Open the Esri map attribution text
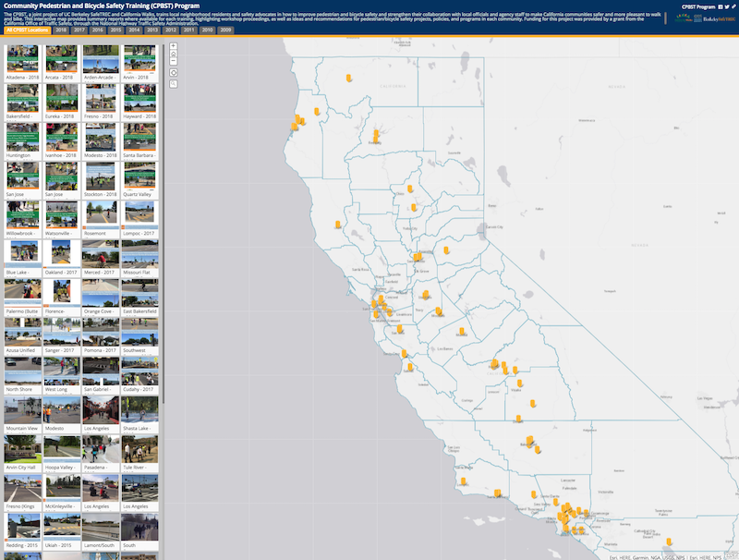Screen dimensions: 739x560 (665, 557)
